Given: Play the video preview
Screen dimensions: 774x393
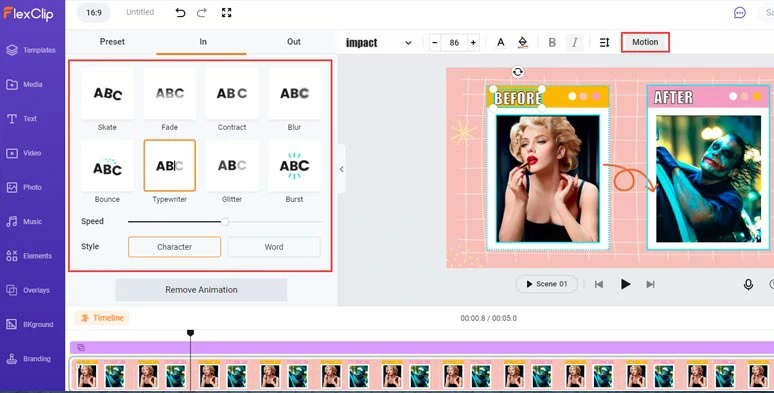Looking at the screenshot, I should pos(625,284).
